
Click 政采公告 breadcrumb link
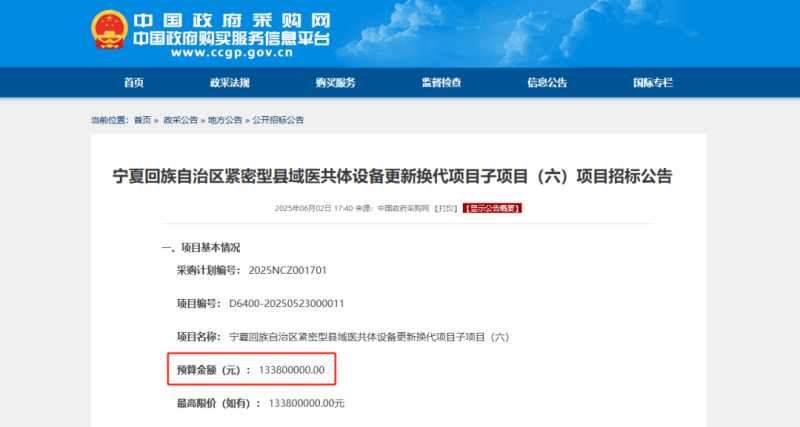[x=180, y=120]
